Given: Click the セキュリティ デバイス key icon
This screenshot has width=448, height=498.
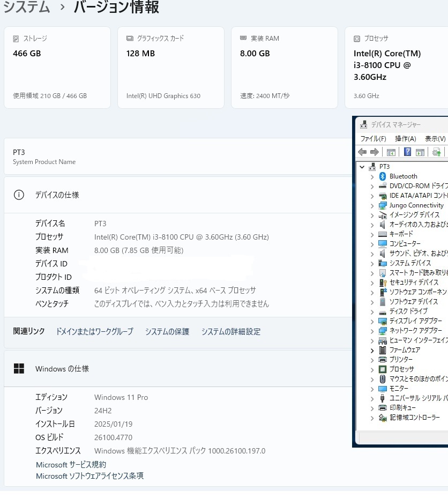Looking at the screenshot, I should pyautogui.click(x=383, y=283).
